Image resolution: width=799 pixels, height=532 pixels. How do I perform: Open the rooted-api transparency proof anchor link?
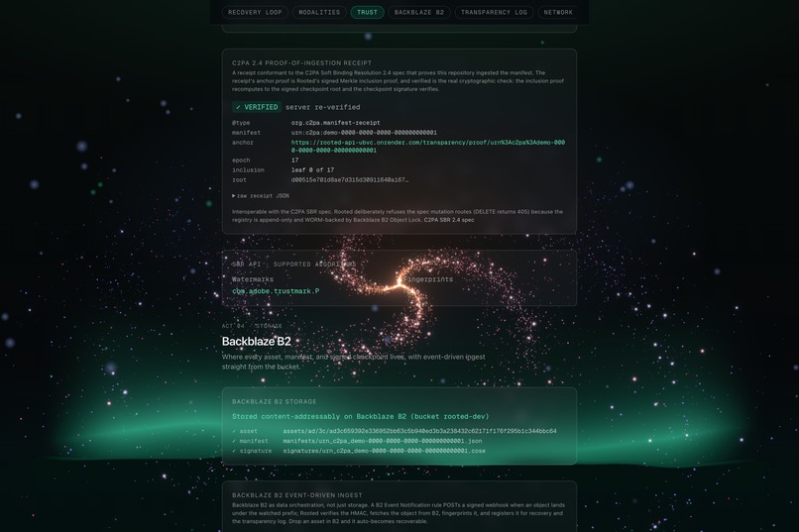tap(427, 146)
